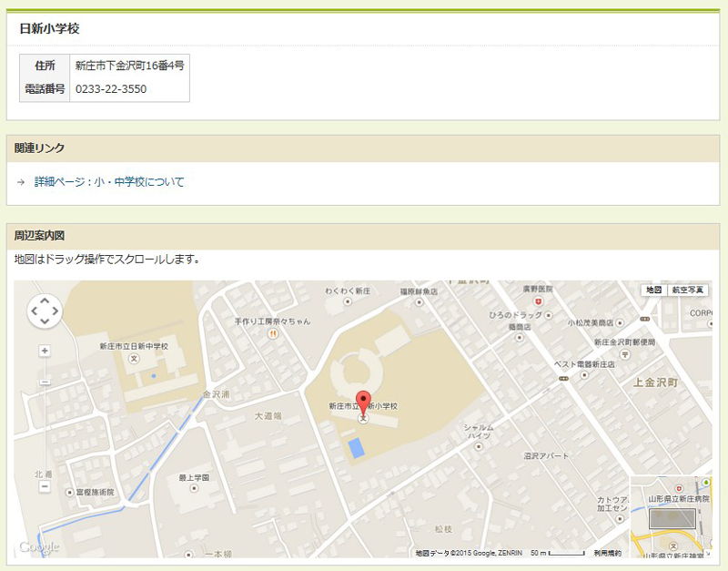Screen dimensions: 728x571
Task: Switch map to 航空写真 aerial view
Action: 688,290
